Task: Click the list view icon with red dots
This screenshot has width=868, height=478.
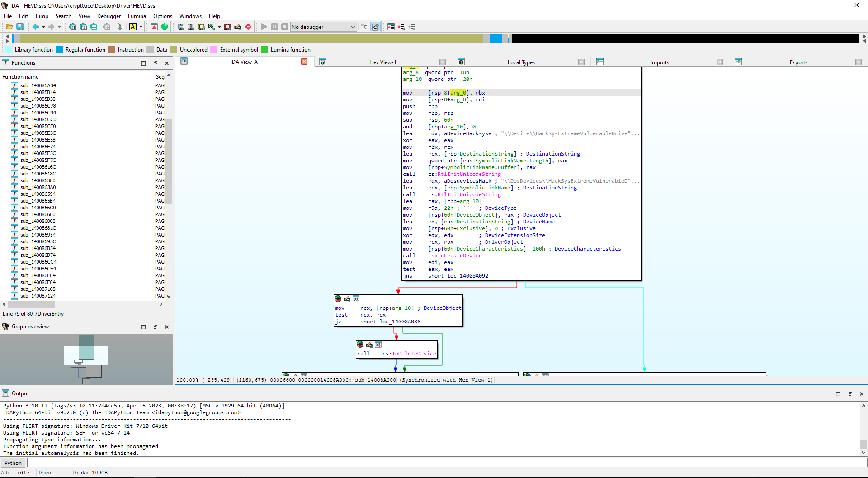Action: tap(391, 27)
